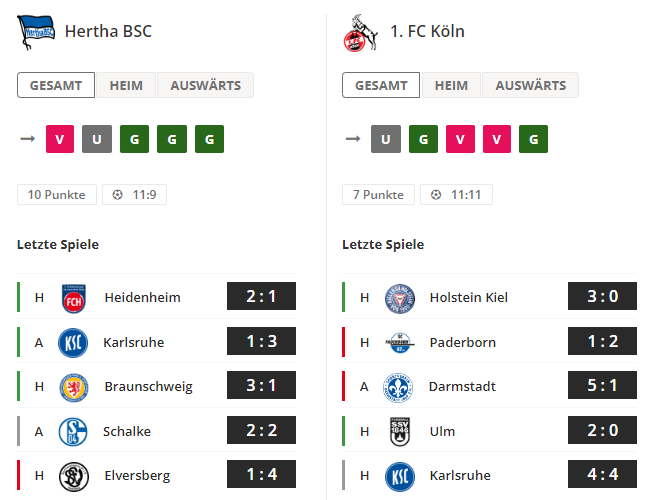Switch Hertha BSC stats to Heim tab

(126, 85)
